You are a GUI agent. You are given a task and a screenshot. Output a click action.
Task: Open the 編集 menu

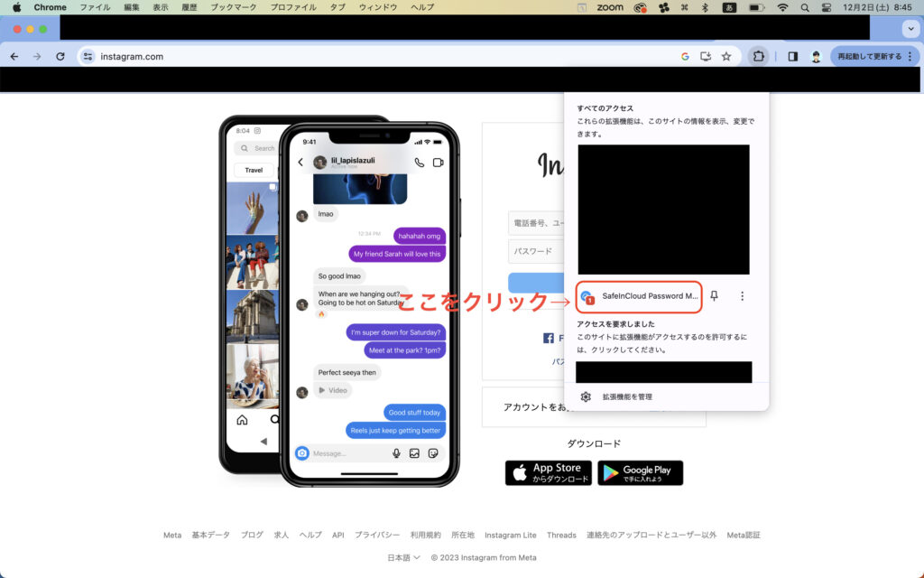(x=132, y=7)
